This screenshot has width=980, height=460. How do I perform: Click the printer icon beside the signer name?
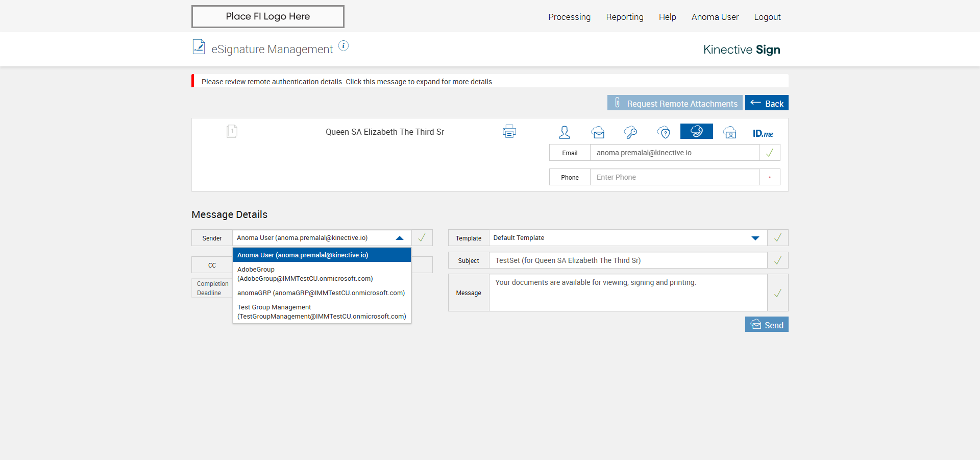point(509,132)
